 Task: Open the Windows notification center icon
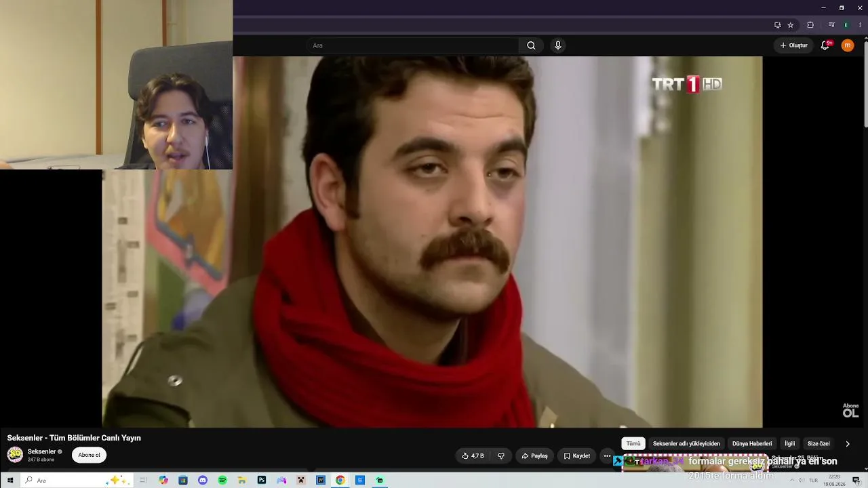(856, 481)
